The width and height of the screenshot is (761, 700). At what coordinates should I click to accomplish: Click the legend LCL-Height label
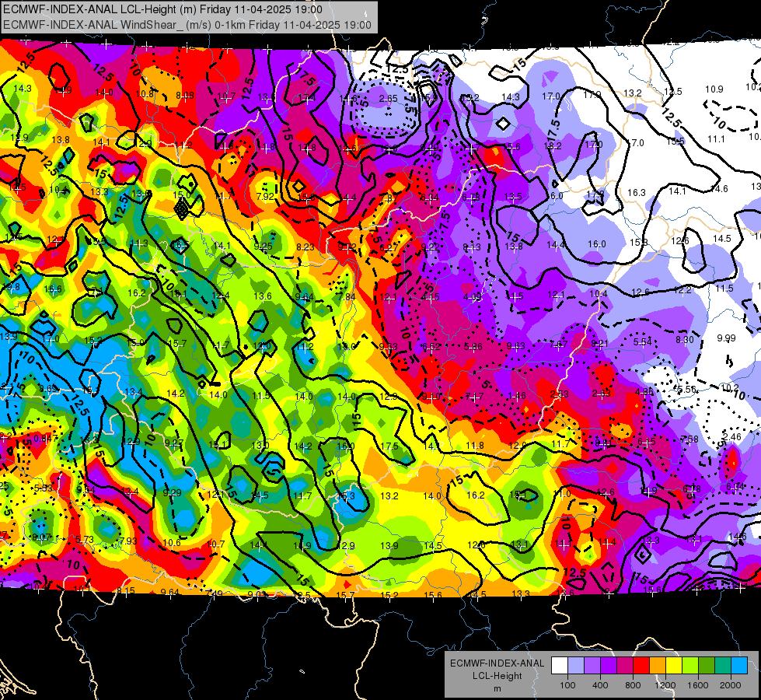[497, 676]
